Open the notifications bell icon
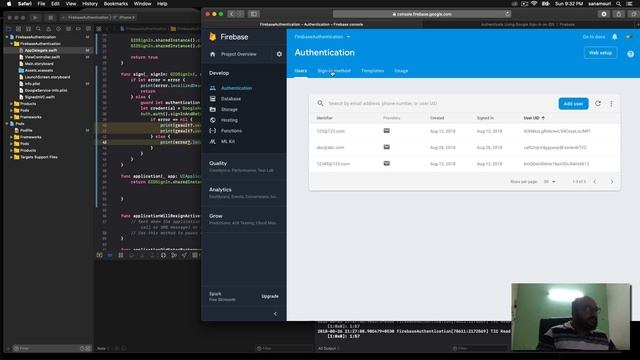640x360 pixels. (615, 37)
